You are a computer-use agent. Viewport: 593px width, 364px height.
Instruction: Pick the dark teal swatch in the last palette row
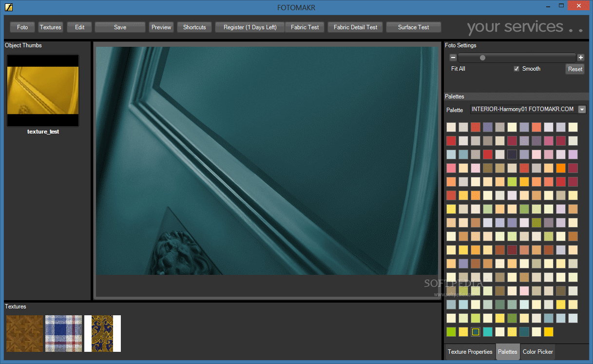click(524, 332)
